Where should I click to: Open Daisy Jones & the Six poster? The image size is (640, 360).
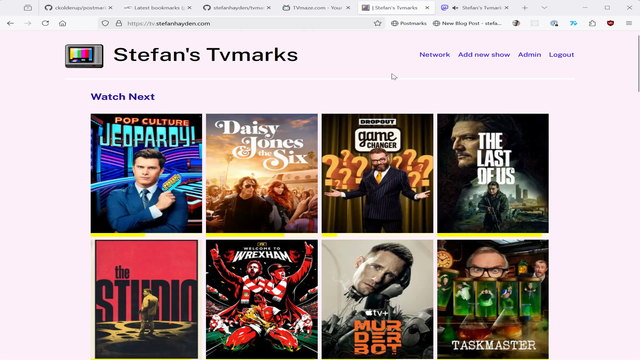pos(262,173)
